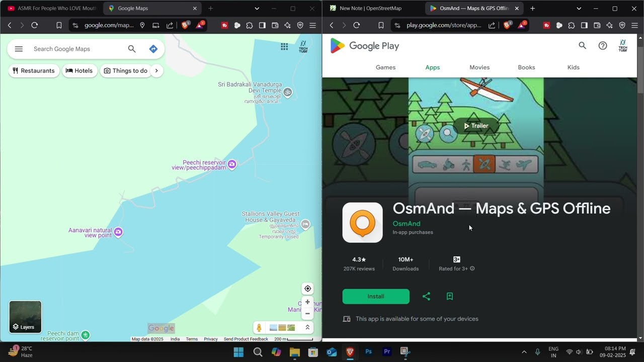Open Photoshop from the taskbar

click(368, 352)
